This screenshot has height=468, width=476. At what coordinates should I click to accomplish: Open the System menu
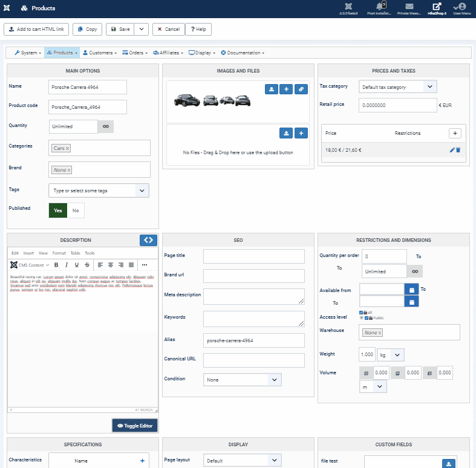[28, 53]
